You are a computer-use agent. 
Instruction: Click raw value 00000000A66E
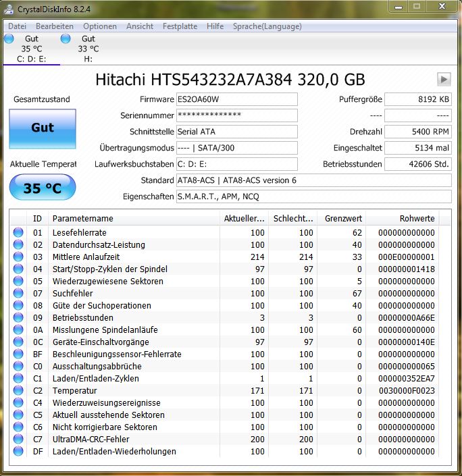(407, 318)
